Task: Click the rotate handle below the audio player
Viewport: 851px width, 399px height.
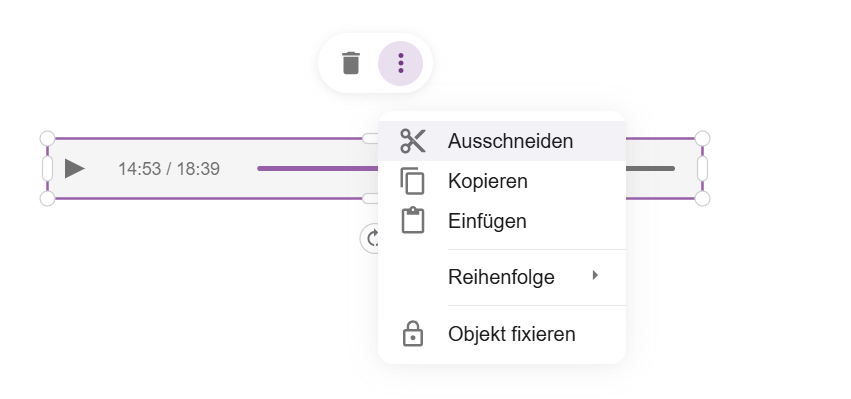Action: point(371,238)
